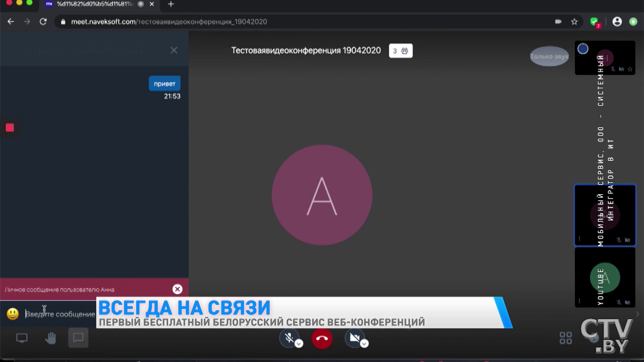Click the message input field
This screenshot has width=644, height=362.
[x=60, y=314]
